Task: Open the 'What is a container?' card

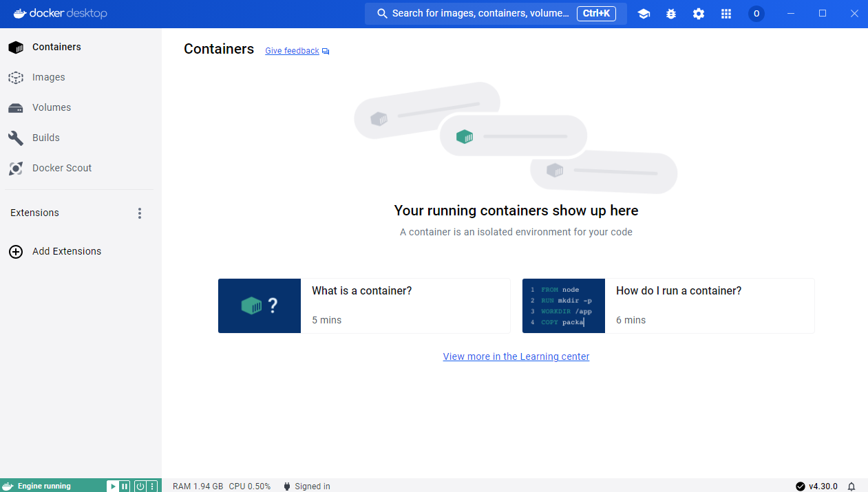Action: [364, 306]
